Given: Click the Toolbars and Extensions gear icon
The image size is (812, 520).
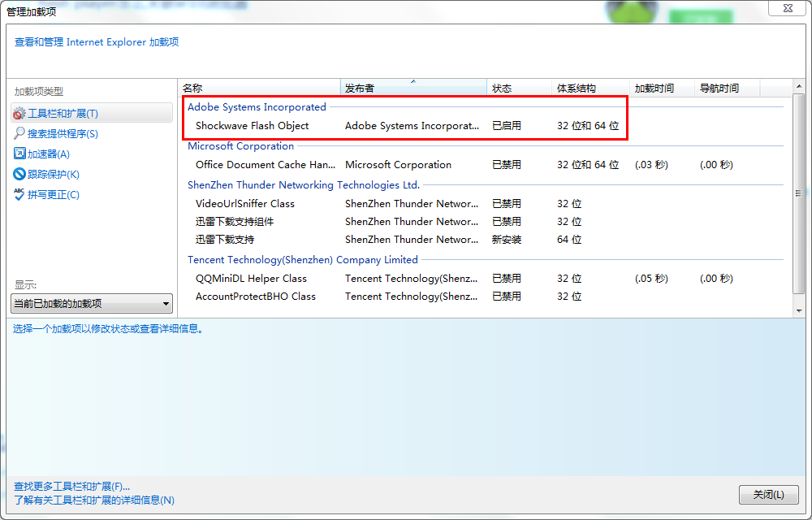Looking at the screenshot, I should pyautogui.click(x=19, y=113).
